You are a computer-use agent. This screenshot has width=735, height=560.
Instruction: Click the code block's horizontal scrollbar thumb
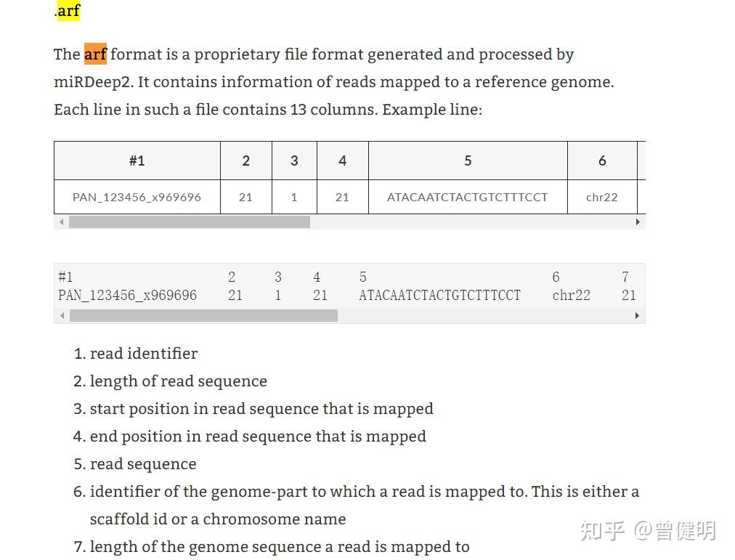[x=203, y=316]
